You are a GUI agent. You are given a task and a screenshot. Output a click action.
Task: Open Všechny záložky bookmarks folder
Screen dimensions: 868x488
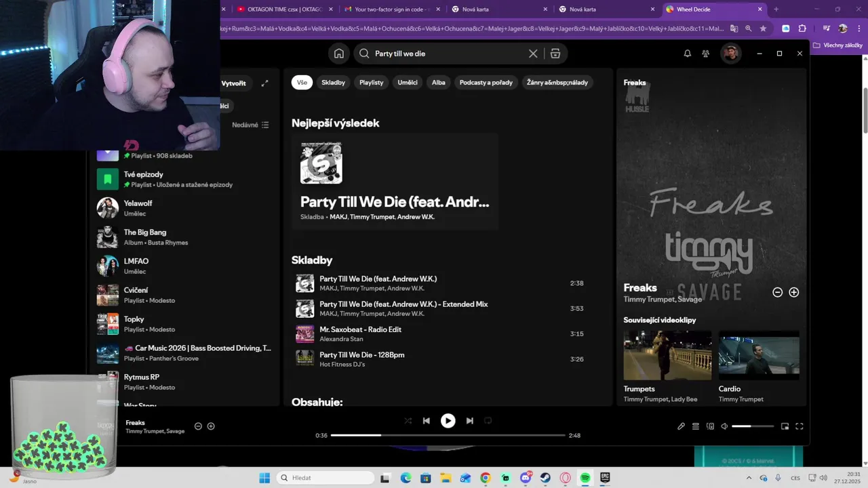pyautogui.click(x=837, y=45)
